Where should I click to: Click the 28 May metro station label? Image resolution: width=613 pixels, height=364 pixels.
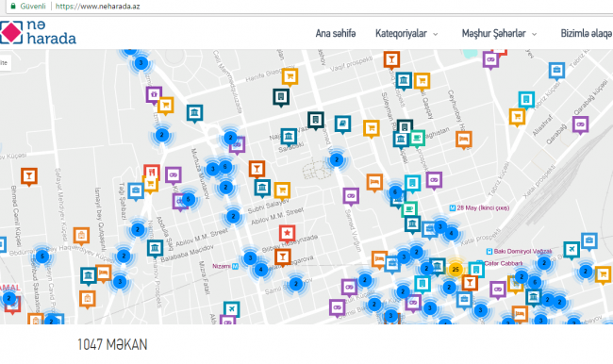pos(480,208)
